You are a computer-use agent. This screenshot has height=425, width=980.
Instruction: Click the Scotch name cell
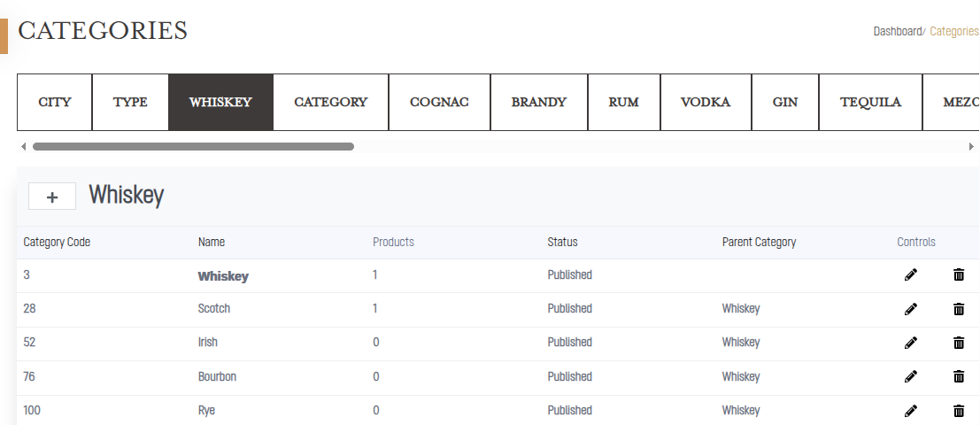[x=213, y=309]
